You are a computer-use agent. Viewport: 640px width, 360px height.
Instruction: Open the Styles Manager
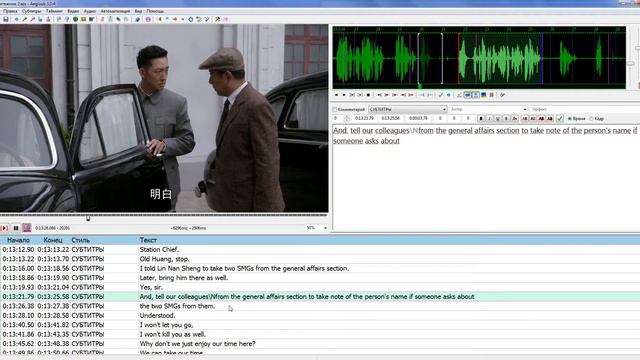[x=102, y=19]
